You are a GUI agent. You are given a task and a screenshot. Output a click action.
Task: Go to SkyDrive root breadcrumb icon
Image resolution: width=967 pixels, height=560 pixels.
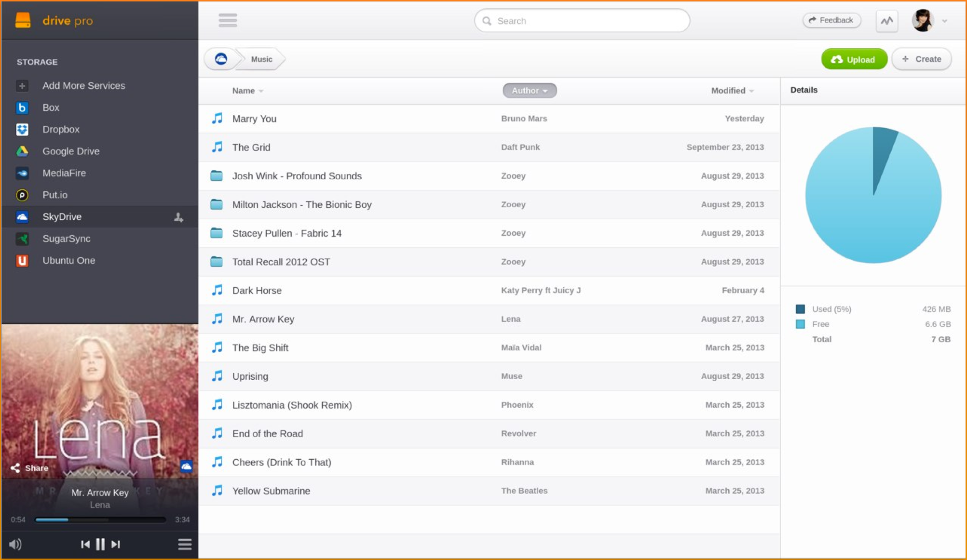tap(221, 59)
